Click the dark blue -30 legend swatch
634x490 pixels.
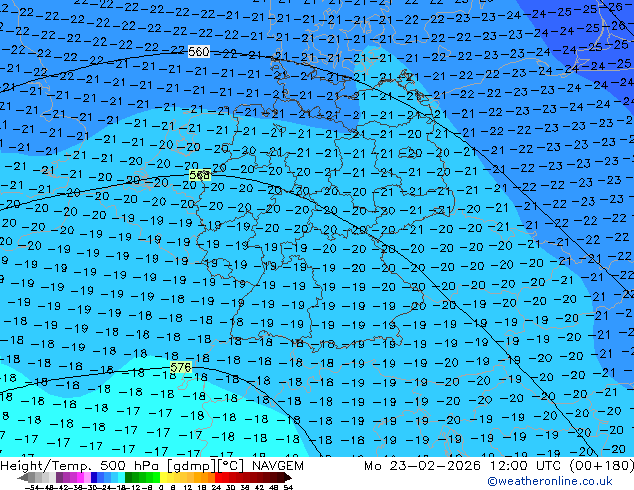point(94,477)
